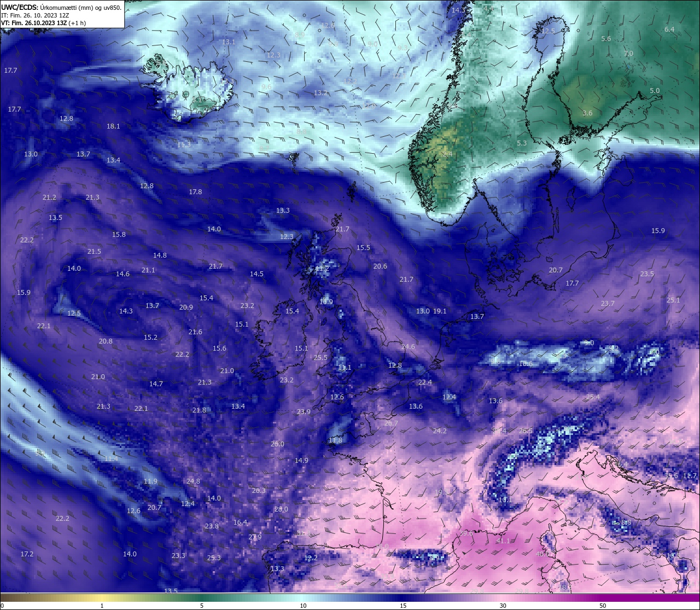Click the 18.1 value southwest of Iceland
The image size is (700, 610).
point(113,126)
